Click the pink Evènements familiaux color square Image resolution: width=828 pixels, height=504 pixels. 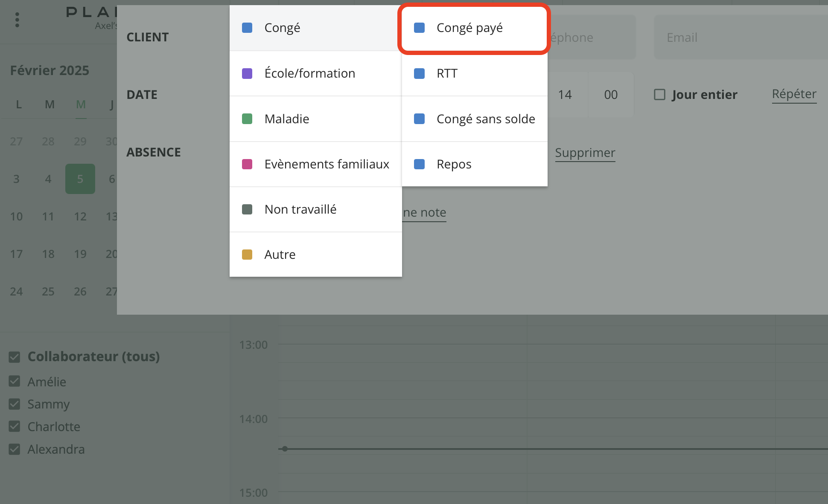(x=247, y=164)
